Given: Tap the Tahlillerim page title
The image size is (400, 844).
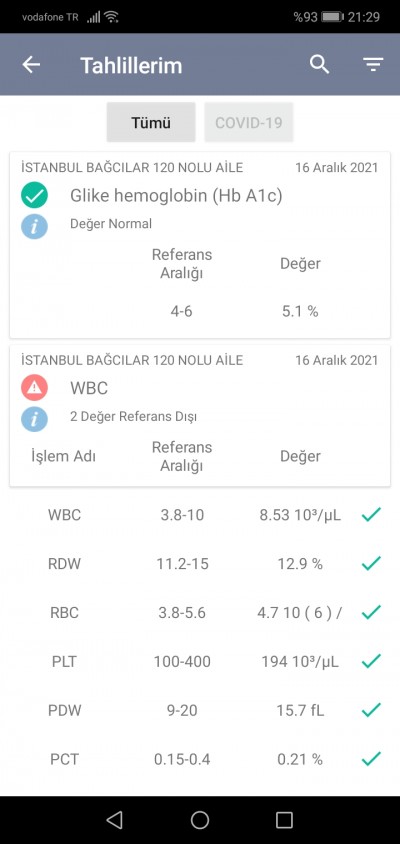Looking at the screenshot, I should (x=131, y=65).
